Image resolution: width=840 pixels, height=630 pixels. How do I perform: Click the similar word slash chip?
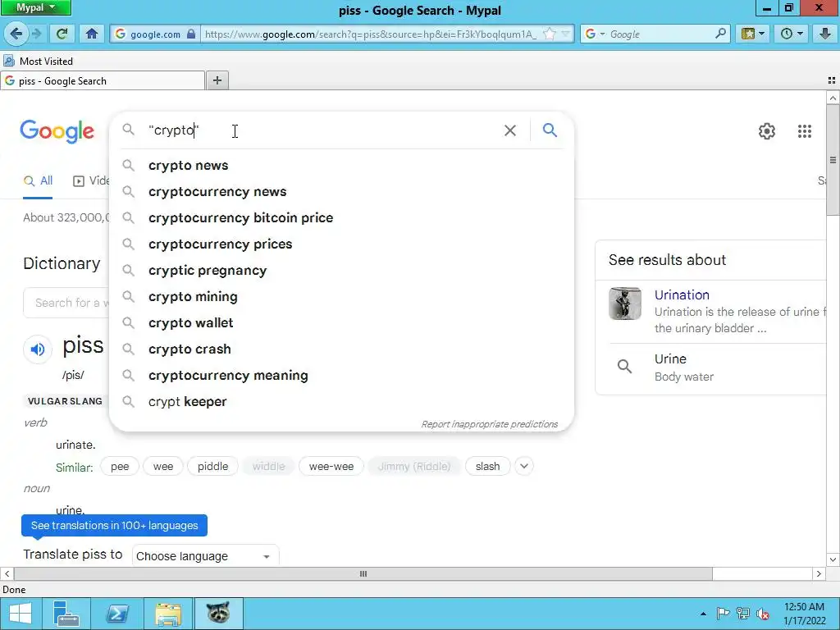(x=487, y=466)
